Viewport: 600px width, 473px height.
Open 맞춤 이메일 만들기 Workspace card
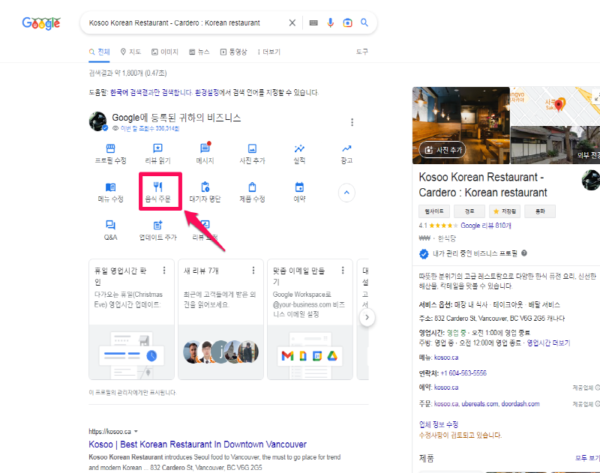tap(310, 320)
